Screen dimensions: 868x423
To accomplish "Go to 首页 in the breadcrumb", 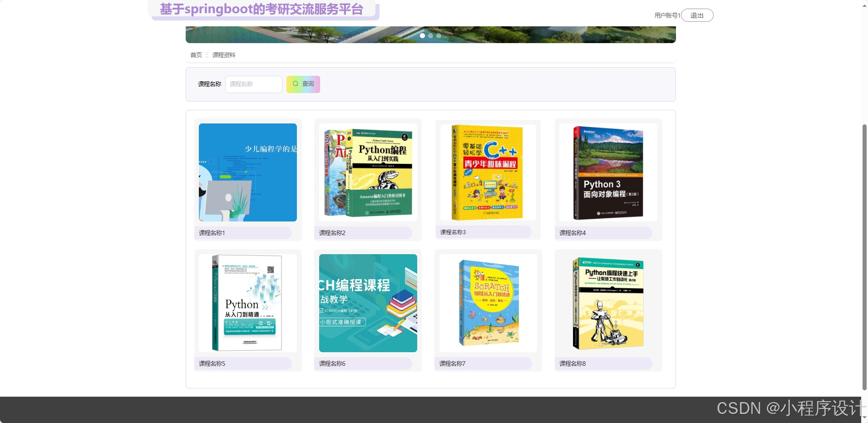I will point(196,55).
